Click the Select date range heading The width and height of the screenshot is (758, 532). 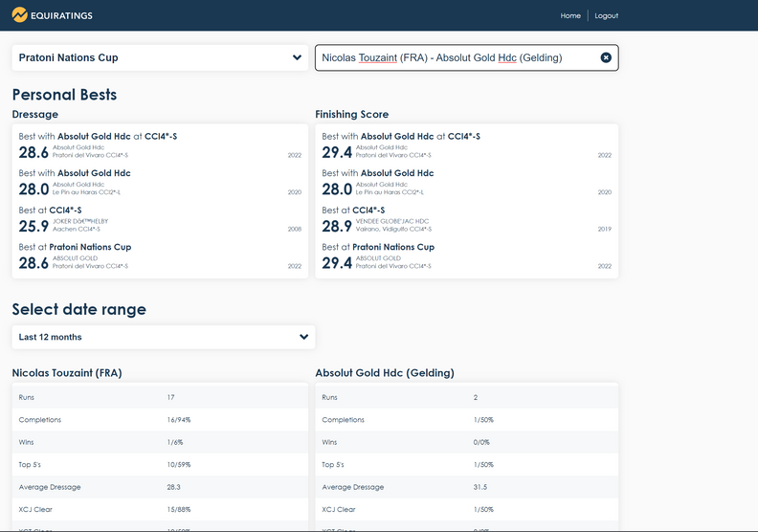click(78, 309)
